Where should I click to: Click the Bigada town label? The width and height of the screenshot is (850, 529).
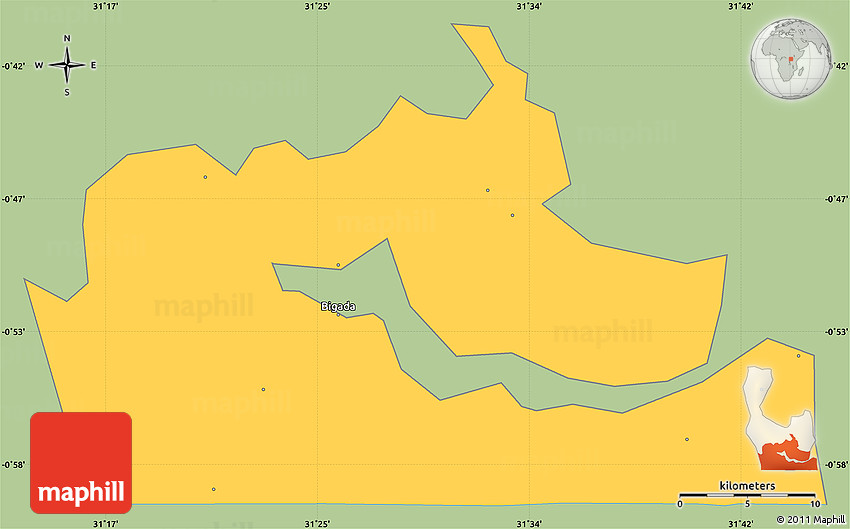pos(338,306)
